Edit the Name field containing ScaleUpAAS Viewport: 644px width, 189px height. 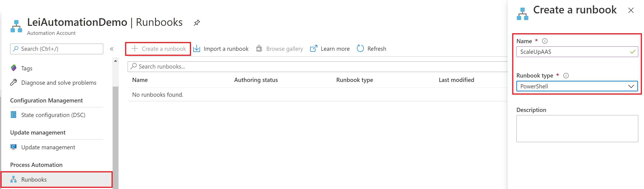click(x=577, y=52)
